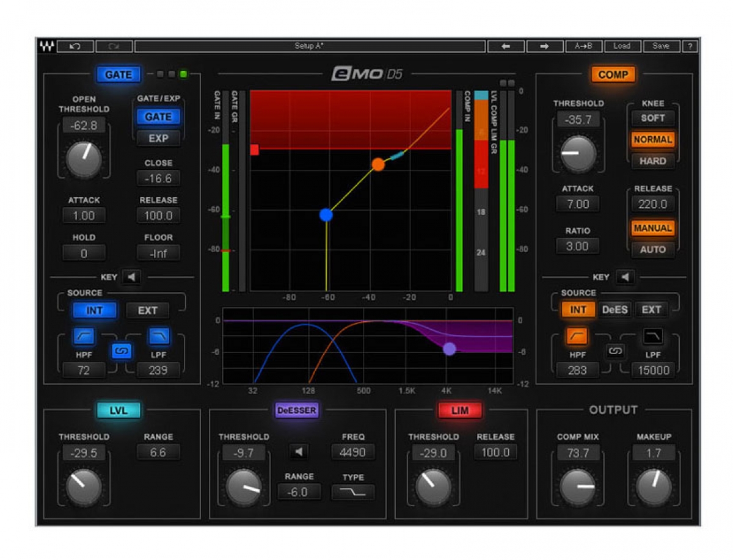Open the Setup A preset menu

[310, 46]
